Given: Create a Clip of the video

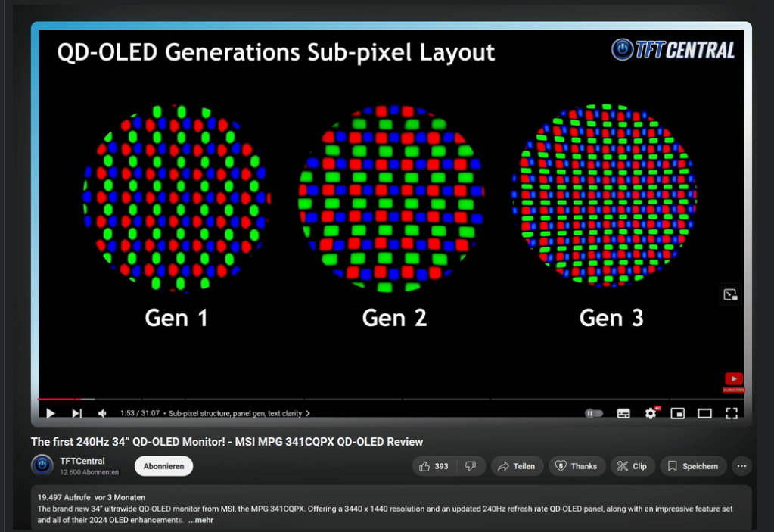Looking at the screenshot, I should 633,466.
